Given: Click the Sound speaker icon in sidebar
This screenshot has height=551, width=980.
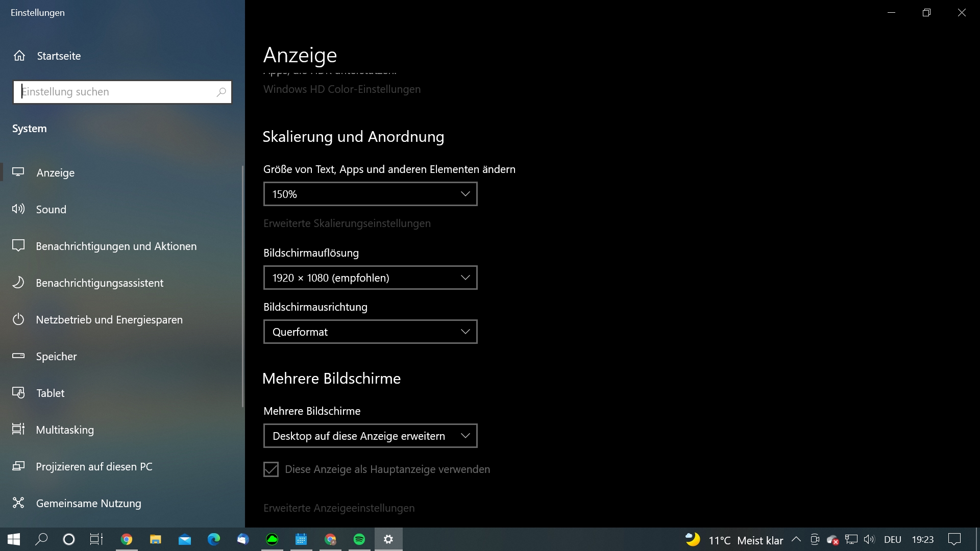Looking at the screenshot, I should tap(18, 209).
